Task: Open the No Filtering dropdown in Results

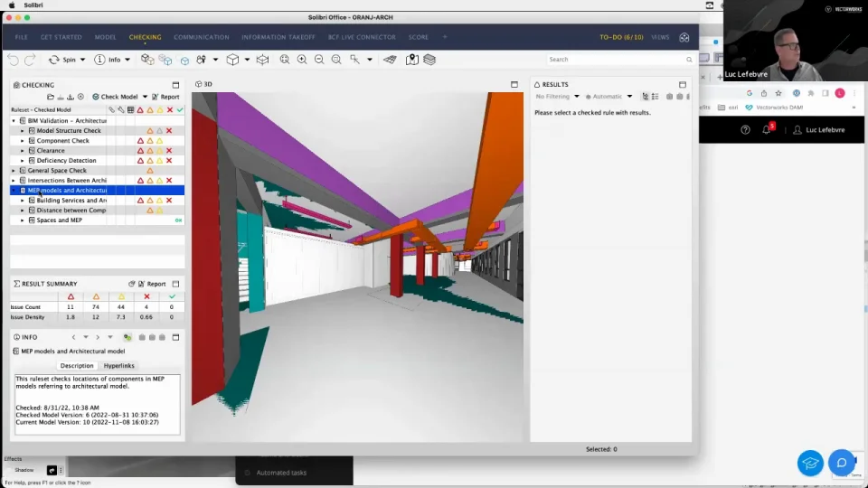Action: pos(557,97)
